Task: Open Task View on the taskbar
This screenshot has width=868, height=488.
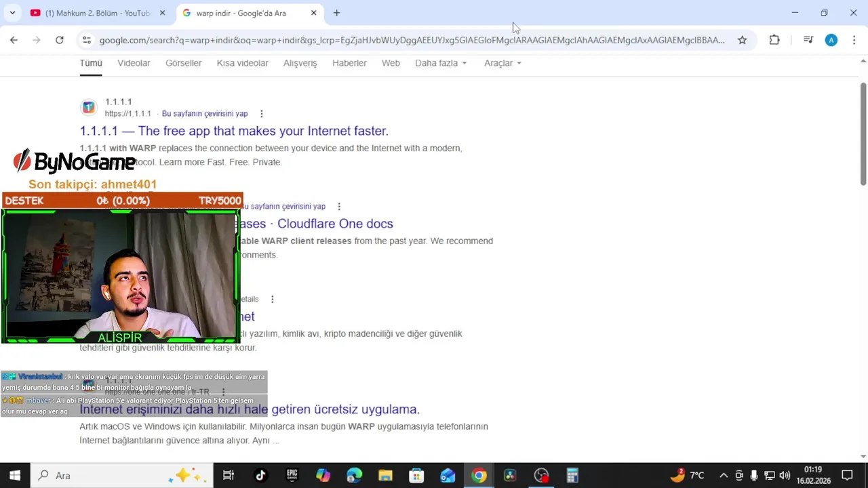Action: pos(229,475)
